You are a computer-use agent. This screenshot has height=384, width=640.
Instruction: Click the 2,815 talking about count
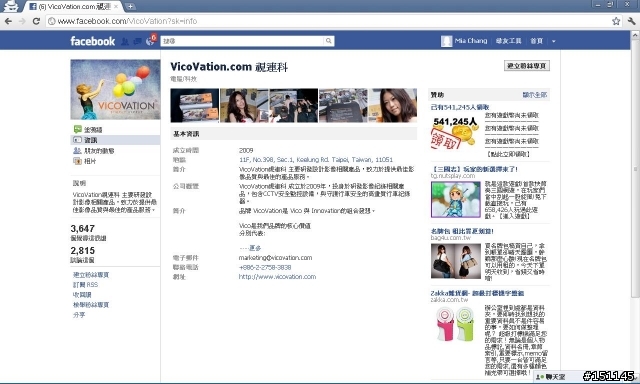point(82,251)
